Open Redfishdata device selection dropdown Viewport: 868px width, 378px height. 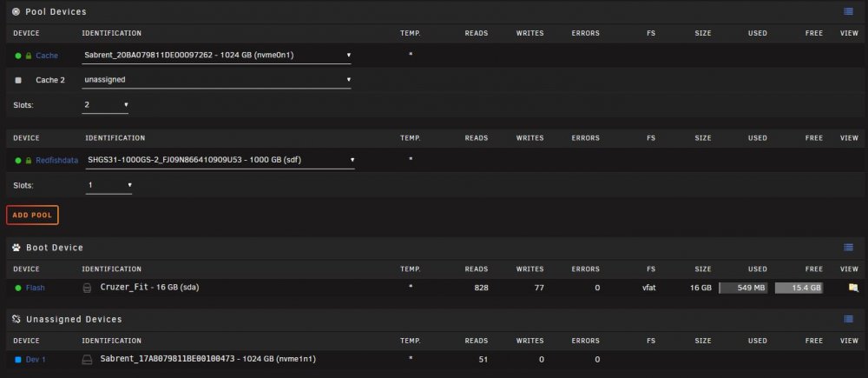click(220, 160)
